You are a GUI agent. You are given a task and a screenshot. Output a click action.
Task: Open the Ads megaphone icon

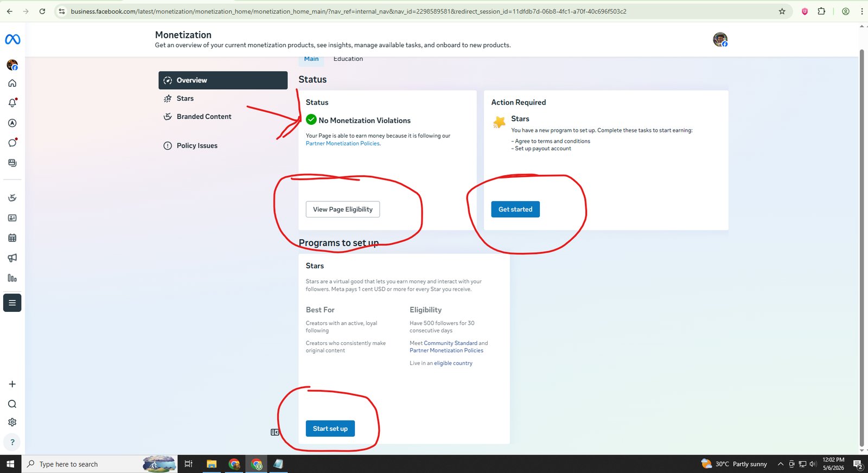12,258
